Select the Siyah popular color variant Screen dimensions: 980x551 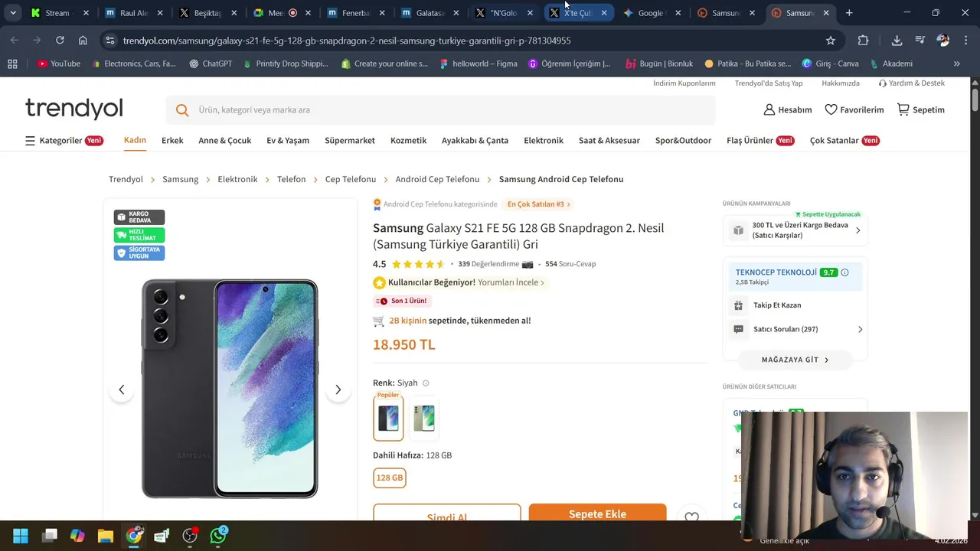coord(388,417)
